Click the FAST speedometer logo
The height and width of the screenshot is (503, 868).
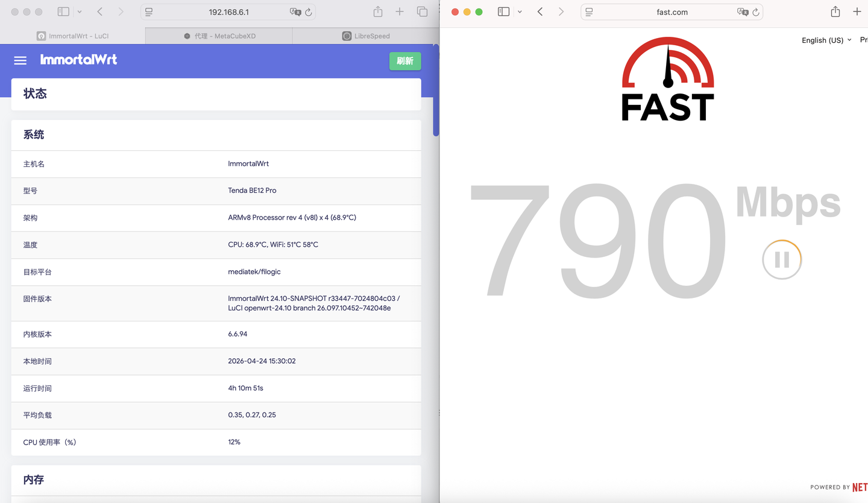tap(668, 78)
